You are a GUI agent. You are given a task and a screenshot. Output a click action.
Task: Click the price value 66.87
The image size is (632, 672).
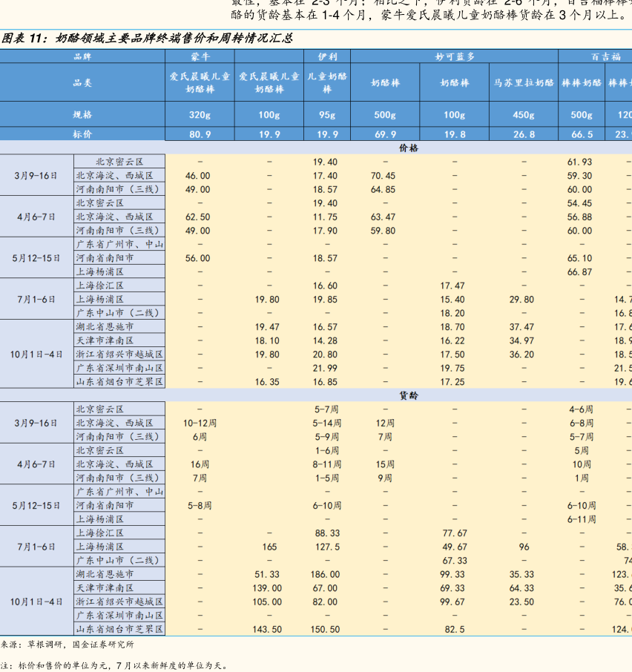(580, 271)
